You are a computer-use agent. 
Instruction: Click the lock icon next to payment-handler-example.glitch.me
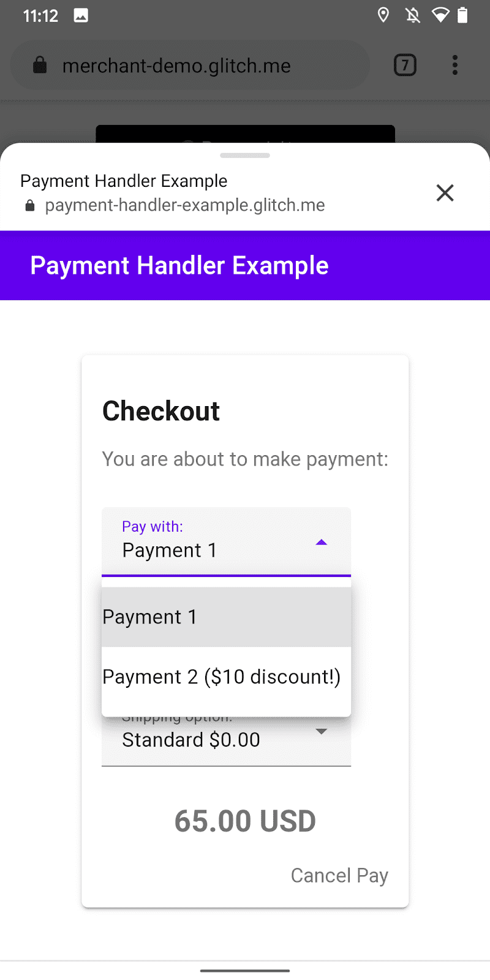click(x=29, y=205)
